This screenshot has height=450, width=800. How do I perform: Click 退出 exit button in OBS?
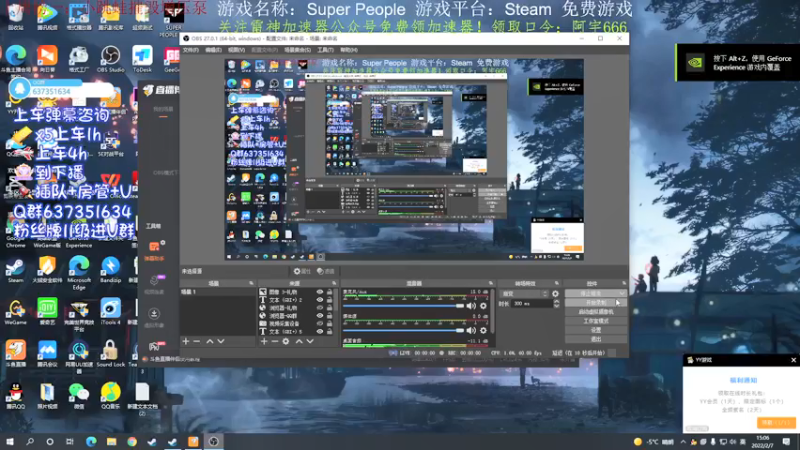(x=596, y=339)
